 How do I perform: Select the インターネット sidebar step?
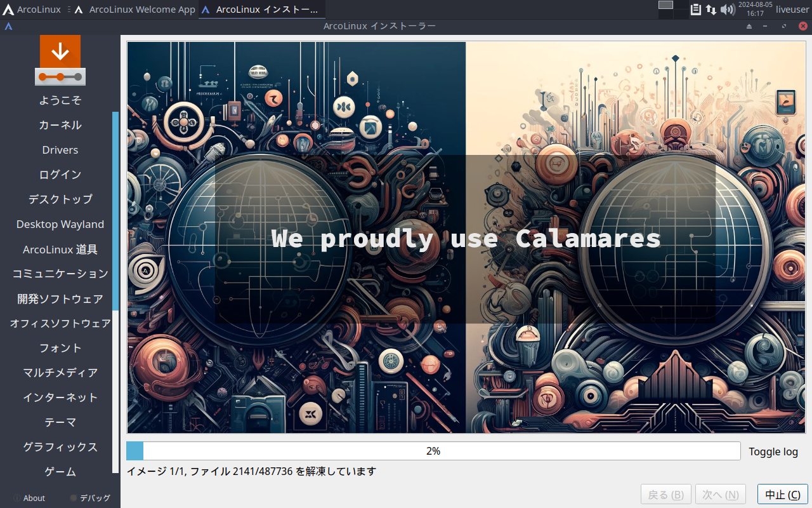pos(60,398)
